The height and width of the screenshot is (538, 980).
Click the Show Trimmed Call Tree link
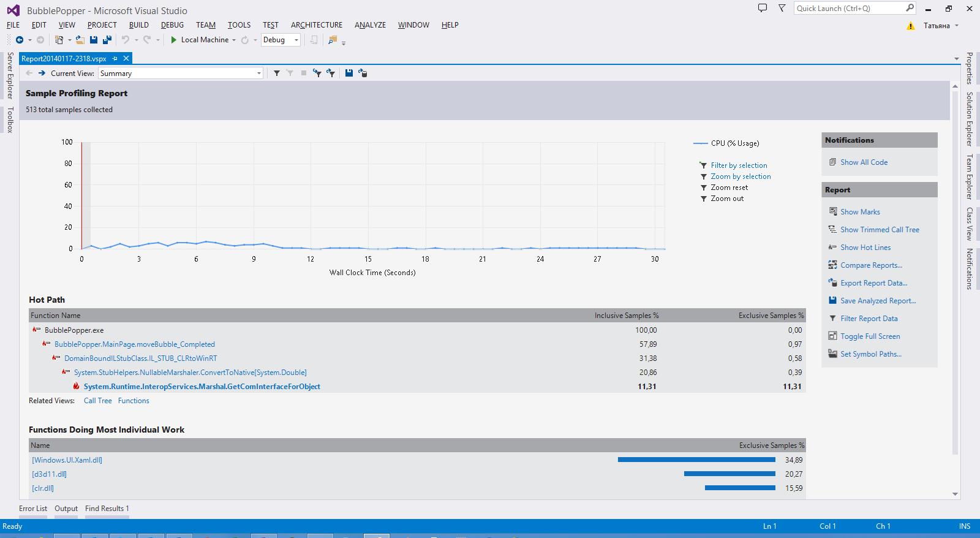click(880, 230)
